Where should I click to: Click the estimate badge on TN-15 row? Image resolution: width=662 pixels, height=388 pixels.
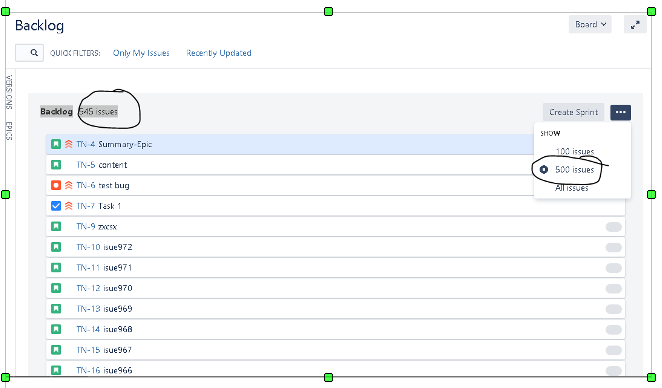click(x=613, y=350)
